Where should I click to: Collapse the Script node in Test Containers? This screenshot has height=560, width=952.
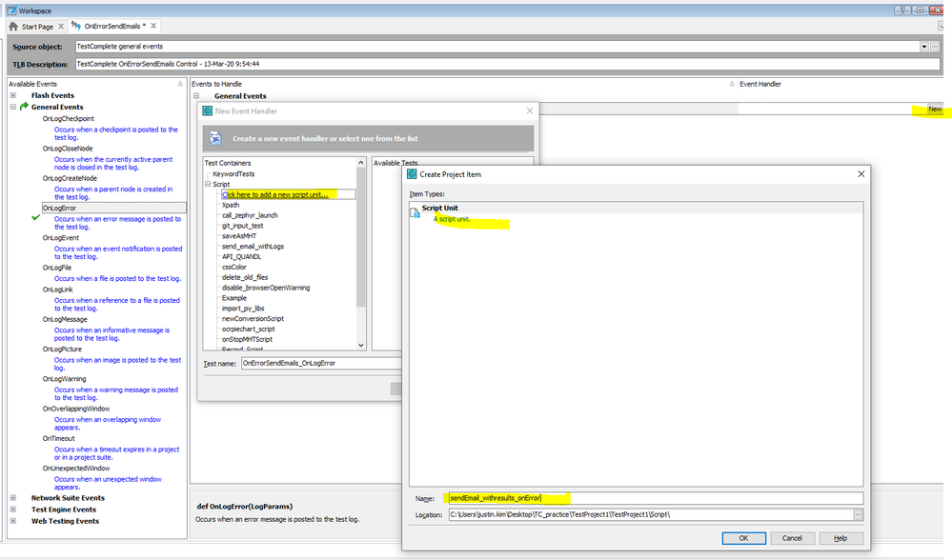[x=208, y=184]
